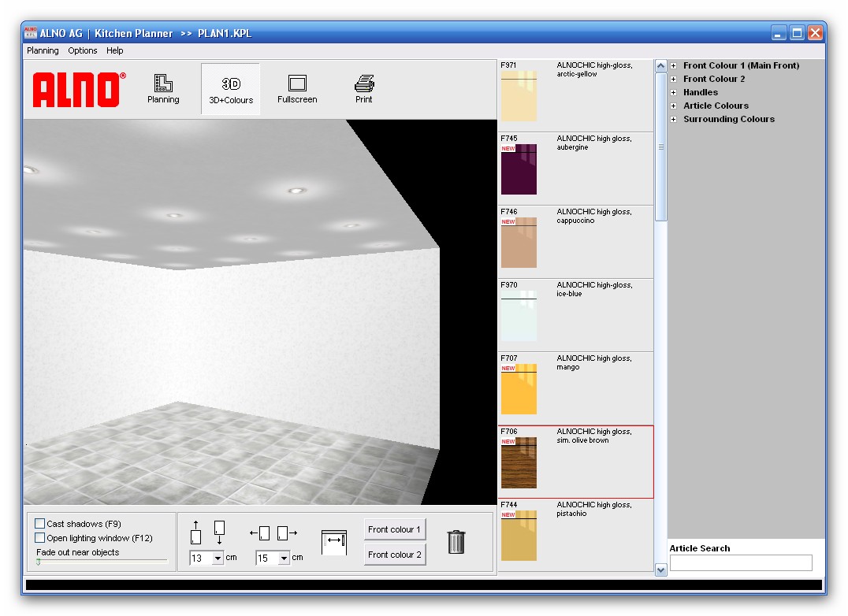Enter Fullscreen mode
The image size is (848, 616).
pos(297,89)
